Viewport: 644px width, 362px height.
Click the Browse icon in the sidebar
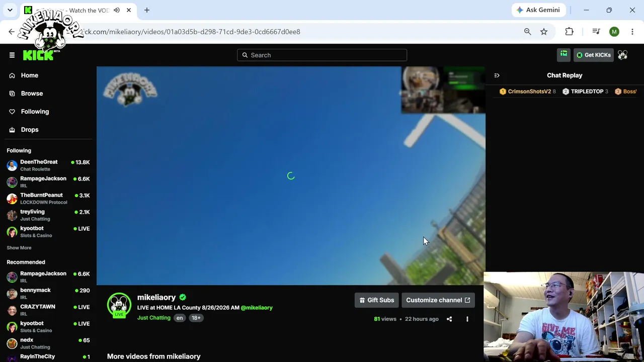pyautogui.click(x=12, y=94)
